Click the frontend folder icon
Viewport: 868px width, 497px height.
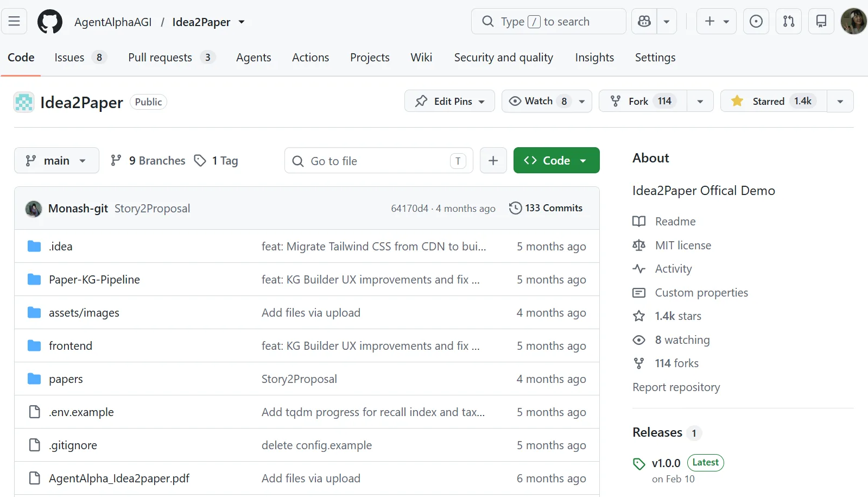34,346
